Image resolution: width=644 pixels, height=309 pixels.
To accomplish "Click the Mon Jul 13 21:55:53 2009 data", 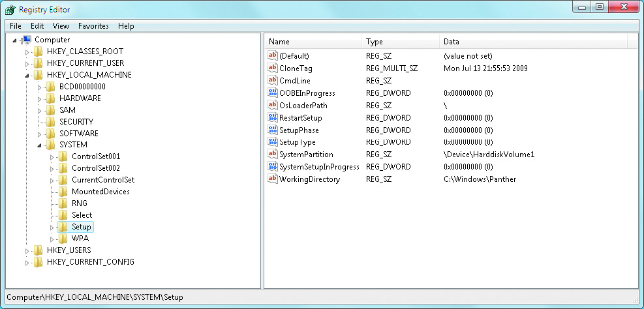I will pos(486,68).
